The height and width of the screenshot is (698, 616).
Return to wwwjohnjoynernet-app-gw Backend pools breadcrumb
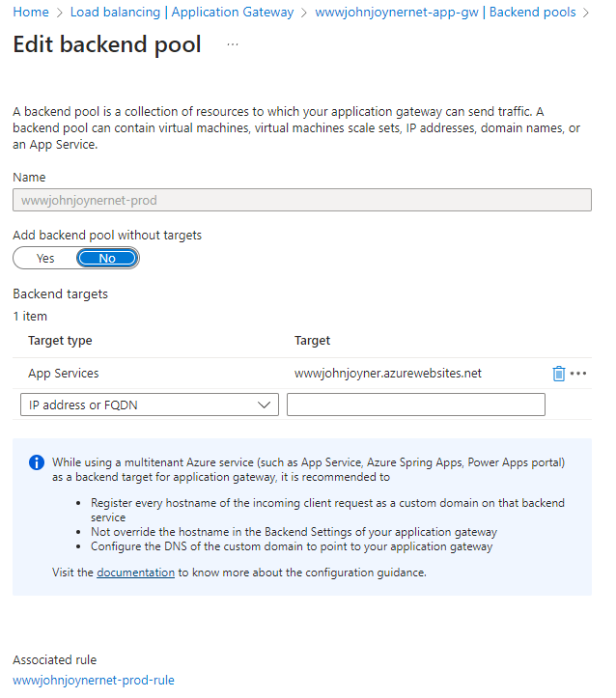(445, 13)
